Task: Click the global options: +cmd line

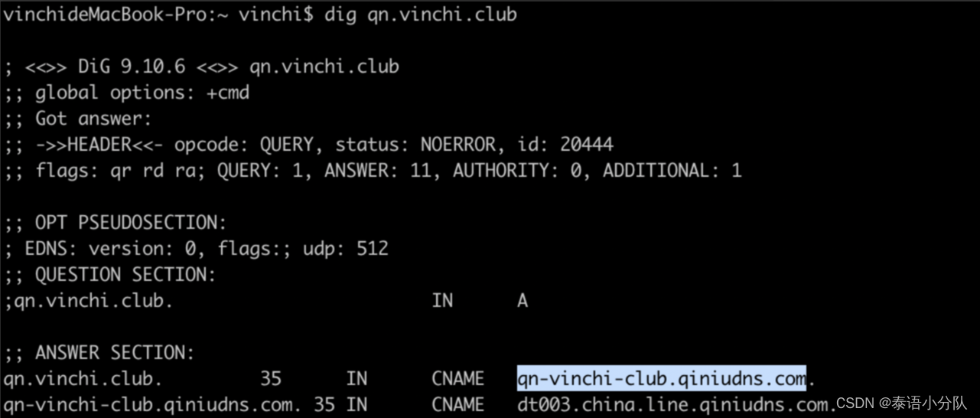Action: coord(127,93)
